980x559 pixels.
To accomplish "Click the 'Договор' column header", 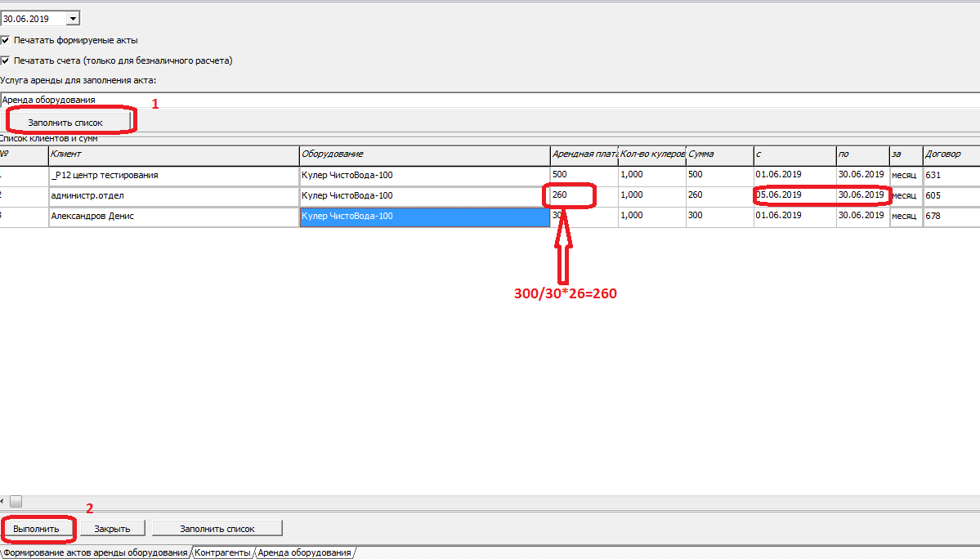I will (x=950, y=154).
